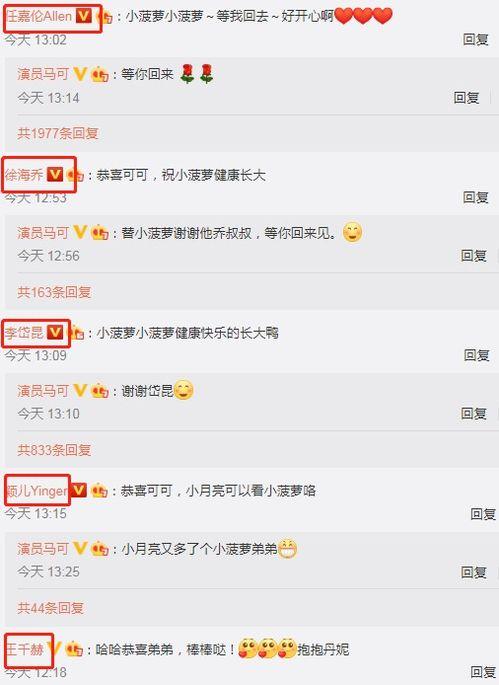Viewport: 499px width, 685px height.
Task: Click the verified V badge next to 徐海乔
Action: 55,175
